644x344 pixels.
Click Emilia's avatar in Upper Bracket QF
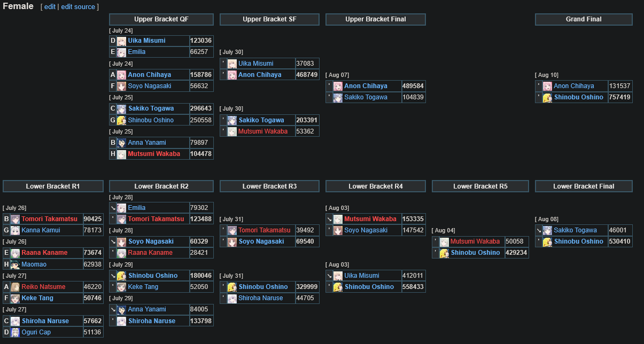point(122,52)
